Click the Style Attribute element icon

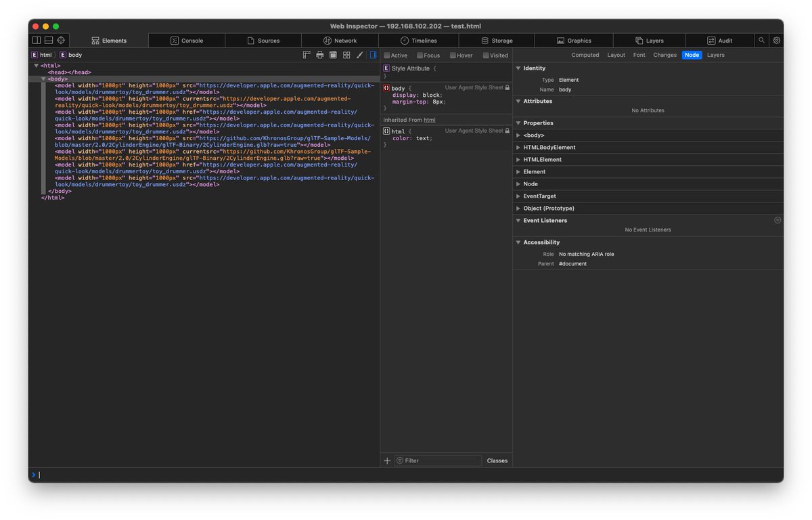pyautogui.click(x=386, y=68)
